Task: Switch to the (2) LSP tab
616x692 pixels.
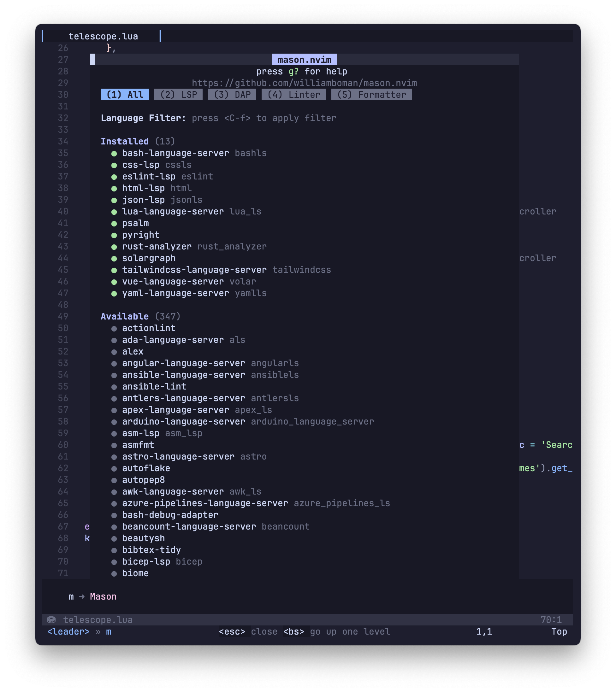Action: point(178,94)
